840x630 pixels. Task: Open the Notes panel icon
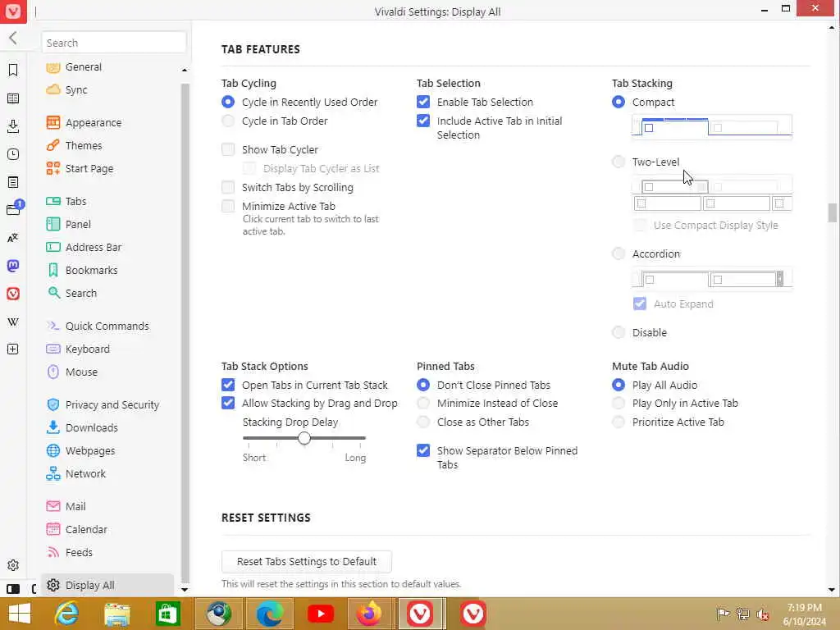pos(13,182)
